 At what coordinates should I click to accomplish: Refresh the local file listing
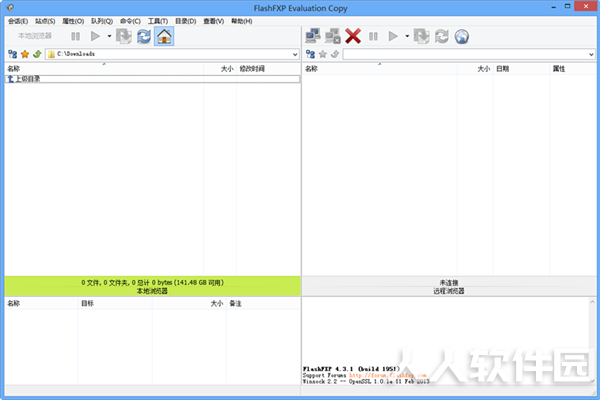click(x=144, y=36)
